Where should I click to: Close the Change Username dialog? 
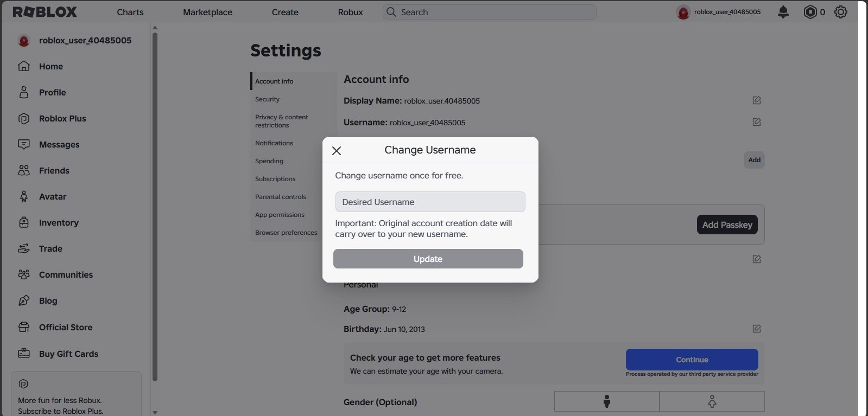pos(337,151)
